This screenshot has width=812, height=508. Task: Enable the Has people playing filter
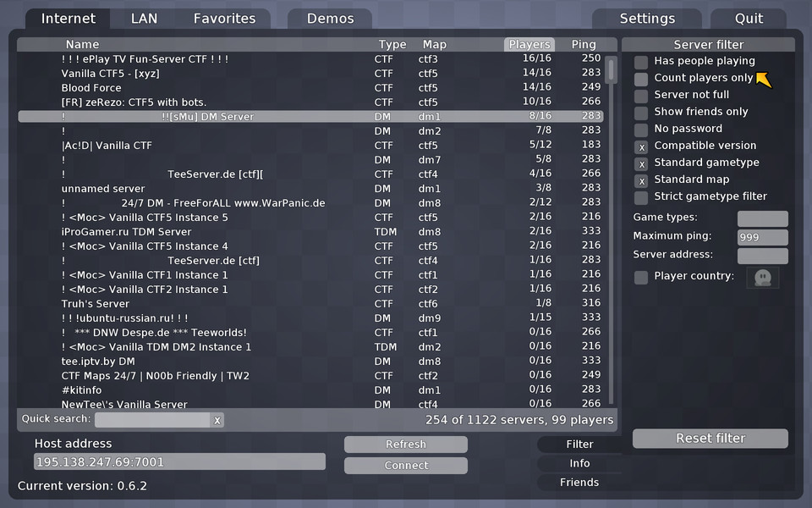tap(641, 62)
